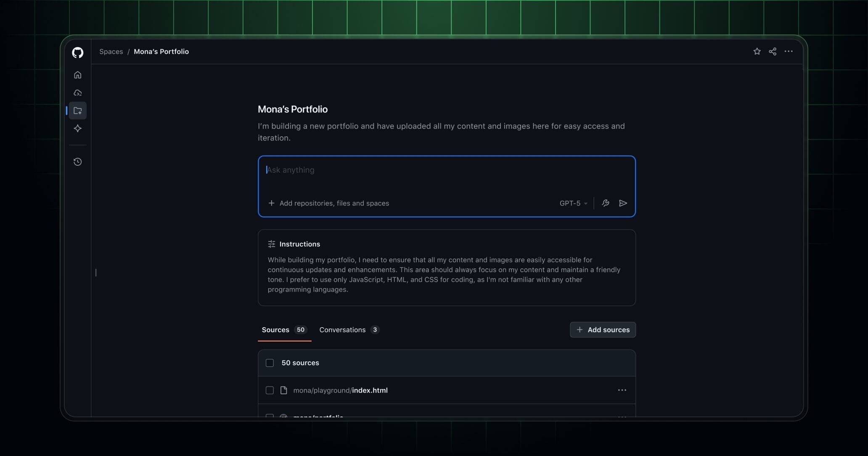Viewport: 868px width, 456px height.
Task: Click the GitHub logo in the sidebar
Action: point(77,52)
